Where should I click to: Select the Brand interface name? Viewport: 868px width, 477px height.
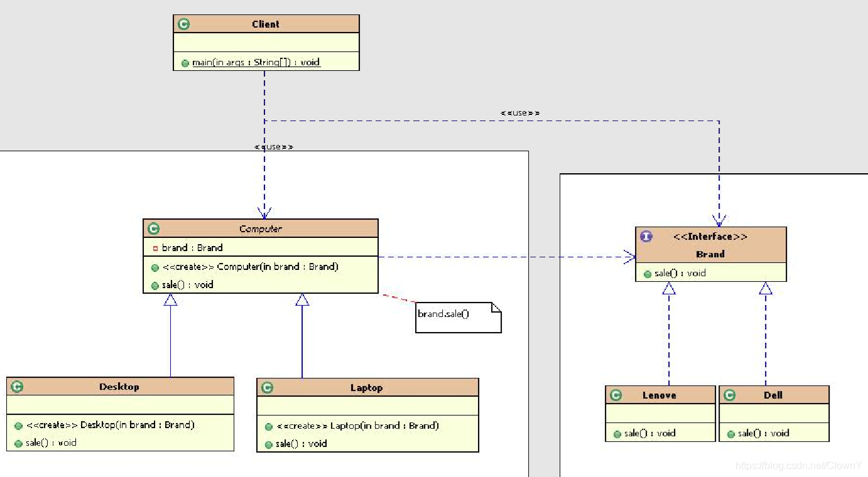click(x=710, y=254)
